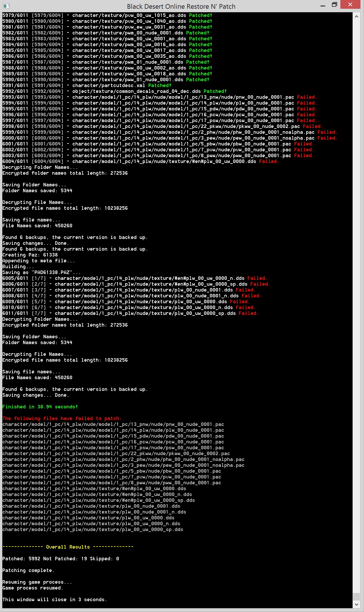The width and height of the screenshot is (364, 612).
Task: Click the red "files have failed to patch" heading
Action: click(62, 418)
